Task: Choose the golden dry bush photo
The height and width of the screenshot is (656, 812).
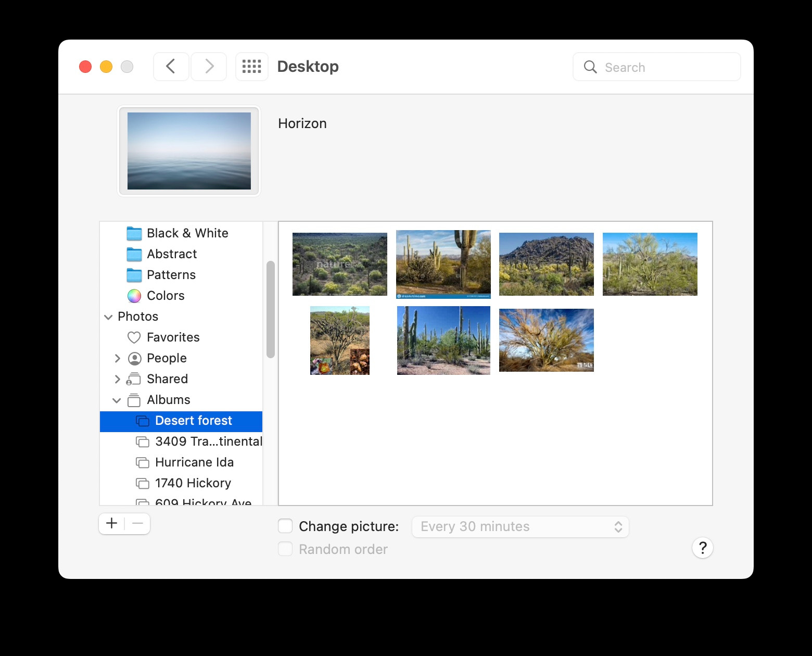Action: pos(547,340)
